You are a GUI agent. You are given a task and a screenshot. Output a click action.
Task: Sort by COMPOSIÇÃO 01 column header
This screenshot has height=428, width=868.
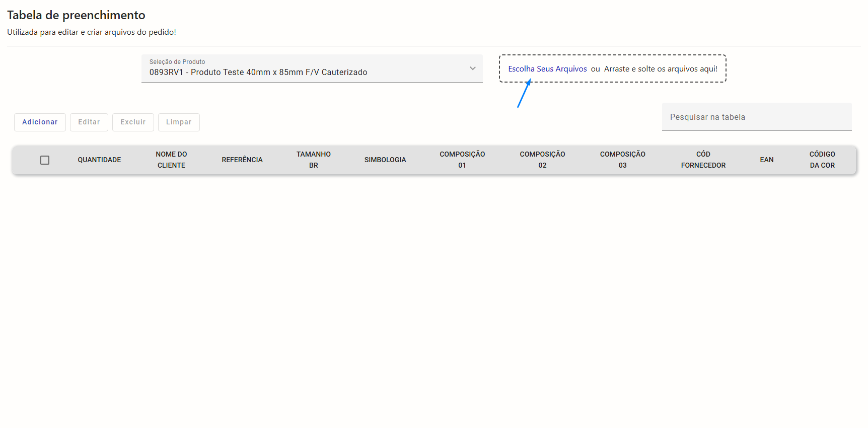pyautogui.click(x=462, y=160)
